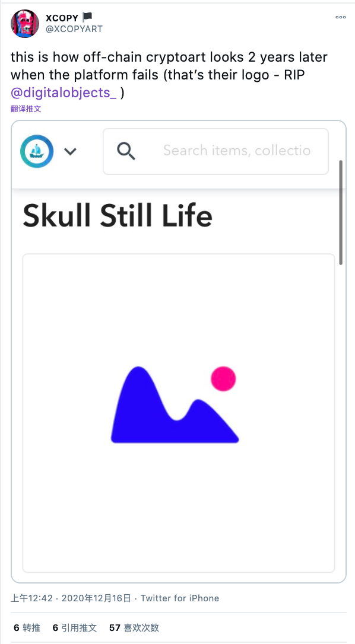Open the tweet's three-dot more menu
This screenshot has height=644, width=355.
341,17
